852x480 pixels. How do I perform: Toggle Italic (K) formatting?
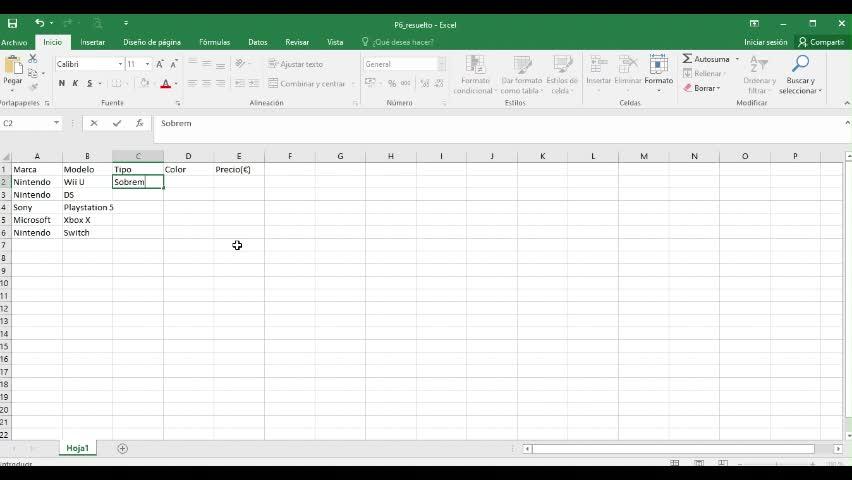click(x=75, y=83)
